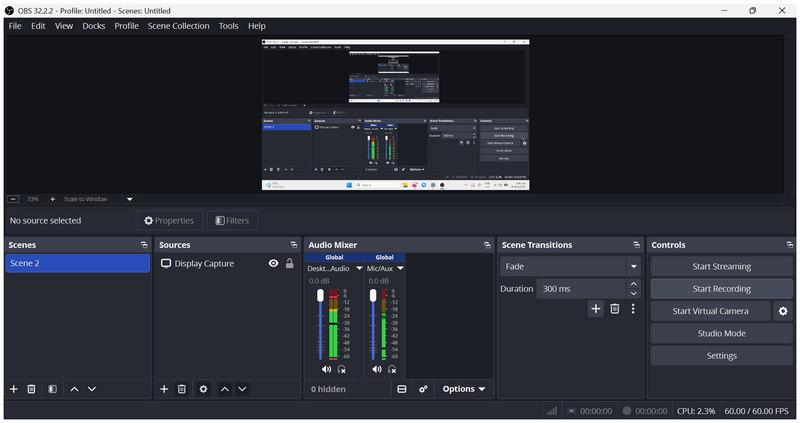Image resolution: width=800 pixels, height=423 pixels.
Task: Remove selected scene using trash icon
Action: pyautogui.click(x=31, y=389)
